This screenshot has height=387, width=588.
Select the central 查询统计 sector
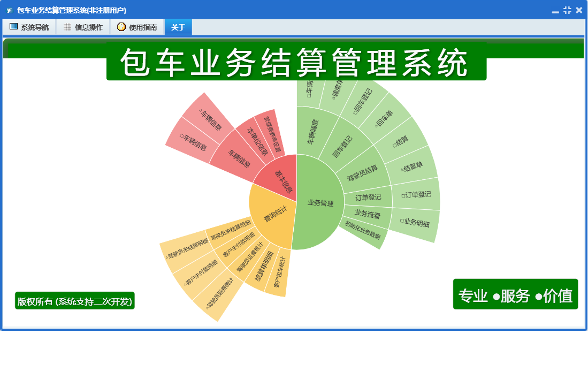click(274, 215)
